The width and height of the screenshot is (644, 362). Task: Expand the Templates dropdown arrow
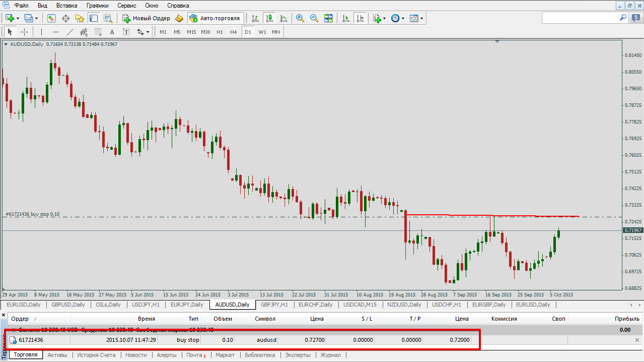(422, 18)
